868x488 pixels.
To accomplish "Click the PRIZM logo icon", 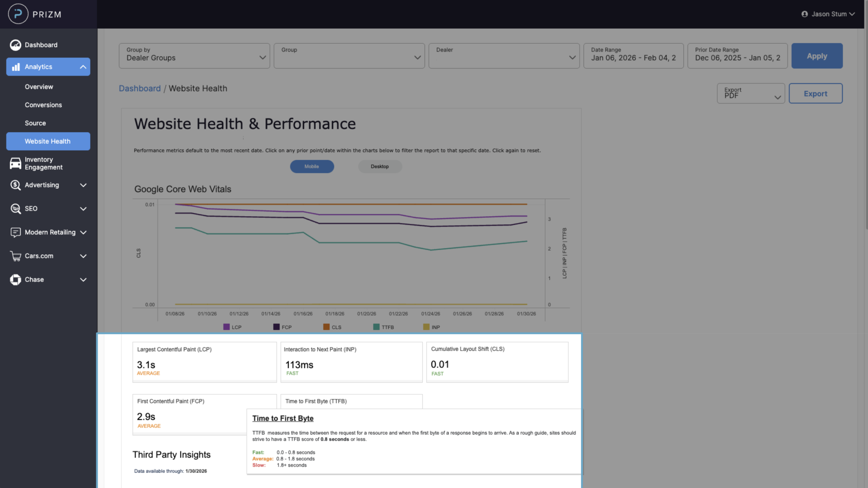I will coord(18,14).
